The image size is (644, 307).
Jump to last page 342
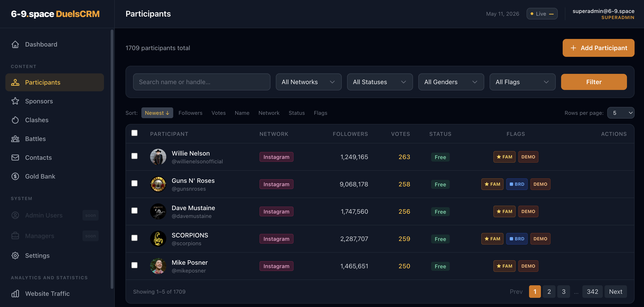pyautogui.click(x=592, y=292)
